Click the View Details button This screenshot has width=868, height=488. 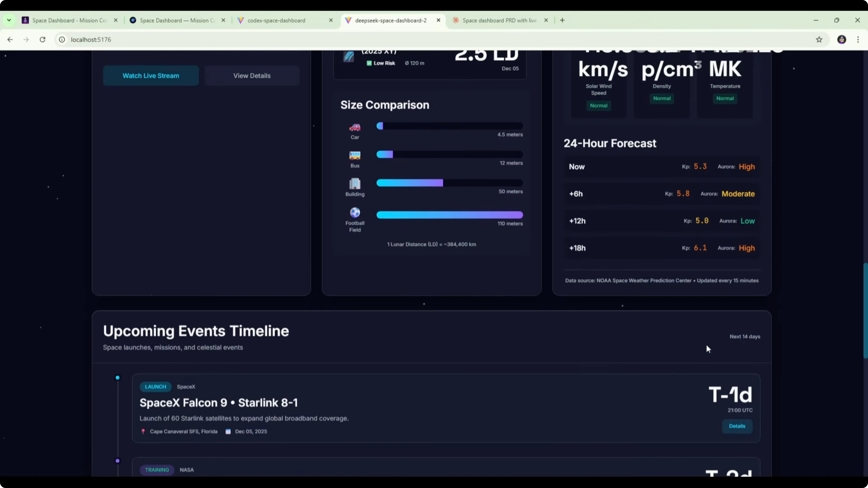click(252, 76)
